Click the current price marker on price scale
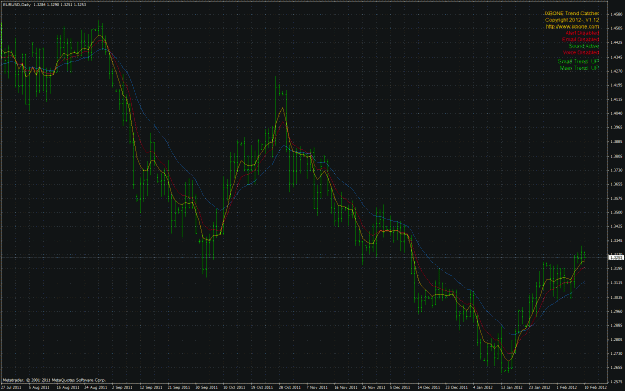The height and width of the screenshot is (391, 625). (x=617, y=257)
